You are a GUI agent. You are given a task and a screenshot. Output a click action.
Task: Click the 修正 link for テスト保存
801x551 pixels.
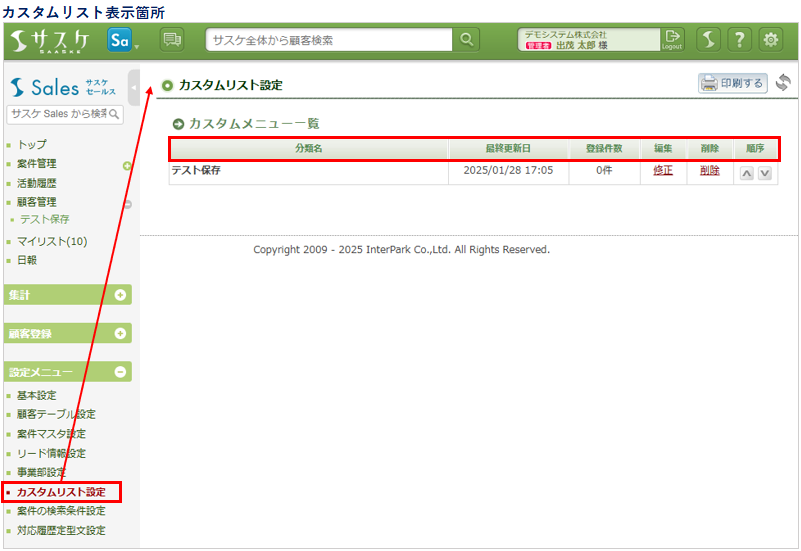pos(663,171)
